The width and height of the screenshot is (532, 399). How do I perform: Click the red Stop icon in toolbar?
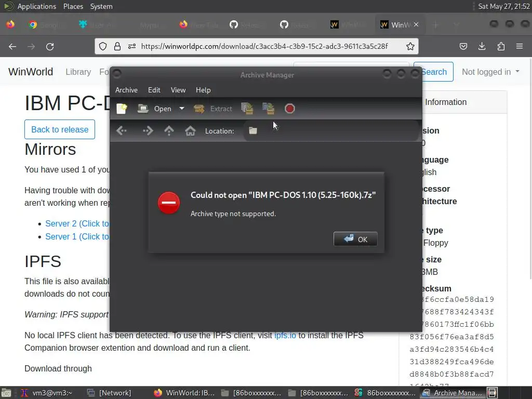(289, 109)
